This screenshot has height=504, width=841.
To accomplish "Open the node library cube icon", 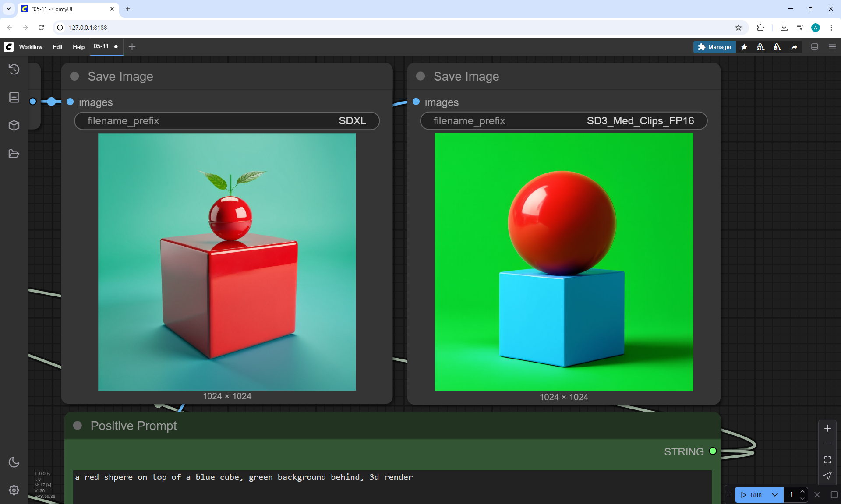I will (14, 126).
